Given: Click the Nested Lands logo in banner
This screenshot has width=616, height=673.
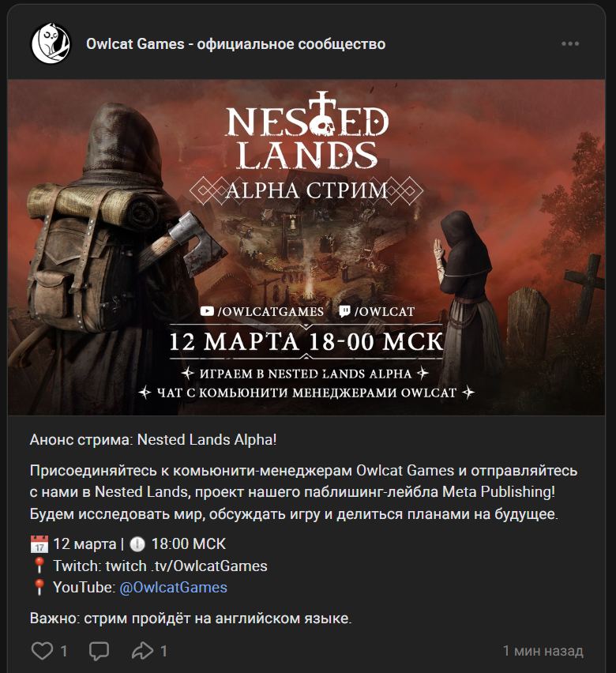Looking at the screenshot, I should [x=306, y=130].
